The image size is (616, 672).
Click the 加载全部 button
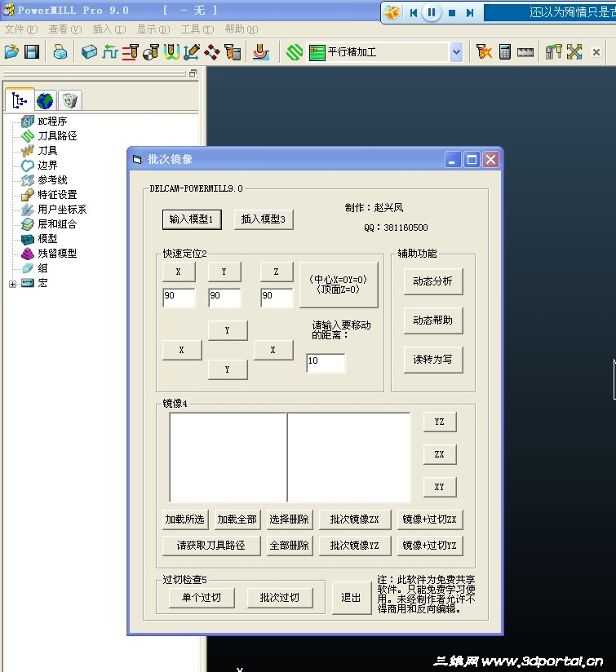tap(237, 519)
